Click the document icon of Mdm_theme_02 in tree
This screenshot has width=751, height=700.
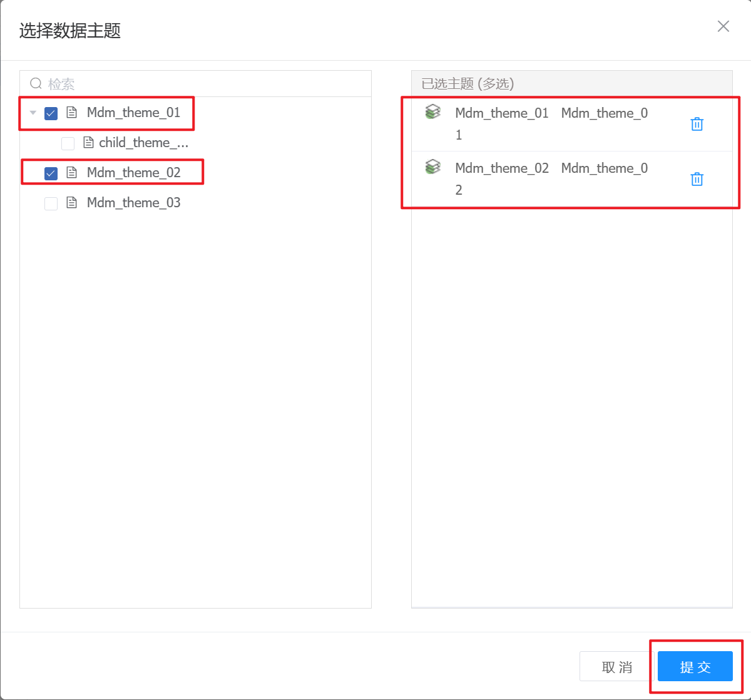[72, 173]
